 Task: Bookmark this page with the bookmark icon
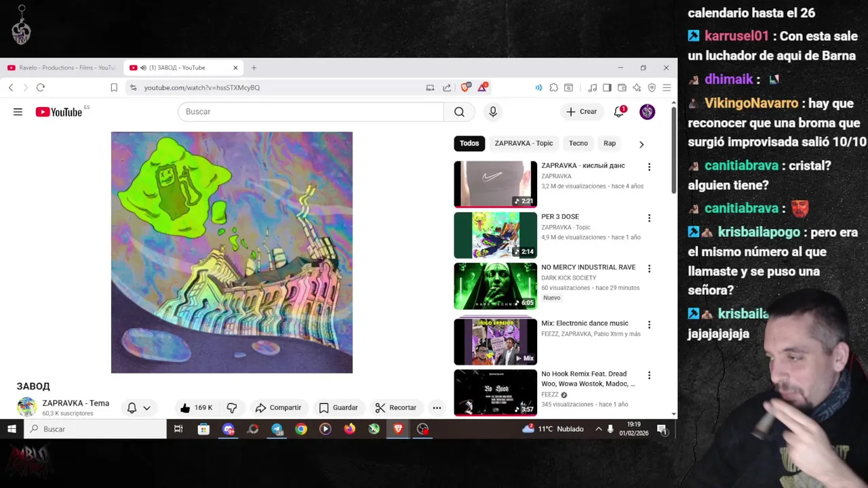(x=114, y=87)
